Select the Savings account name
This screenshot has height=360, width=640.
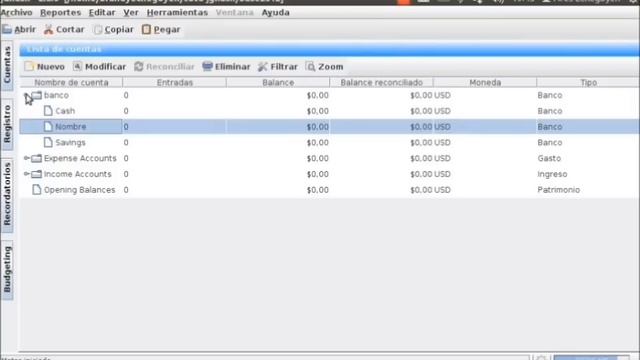pos(70,142)
